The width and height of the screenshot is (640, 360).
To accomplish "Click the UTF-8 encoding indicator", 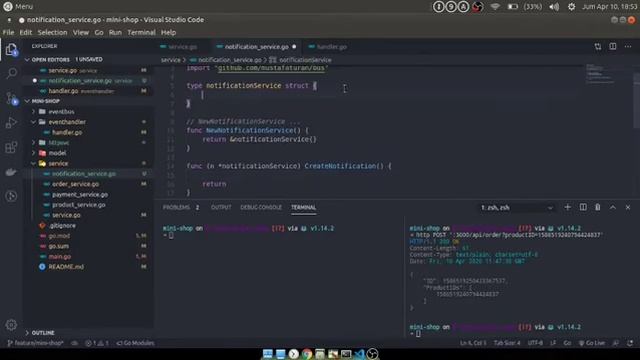I will (x=535, y=343).
